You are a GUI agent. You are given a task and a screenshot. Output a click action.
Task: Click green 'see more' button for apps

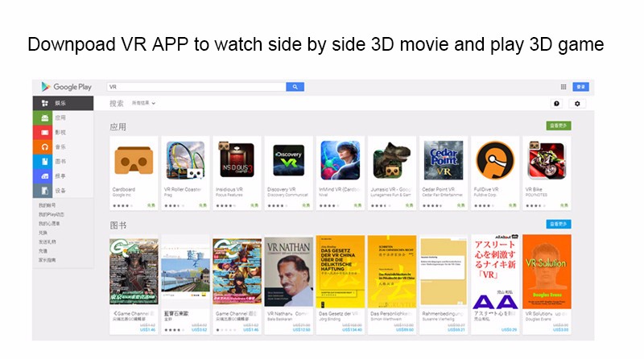pyautogui.click(x=558, y=126)
